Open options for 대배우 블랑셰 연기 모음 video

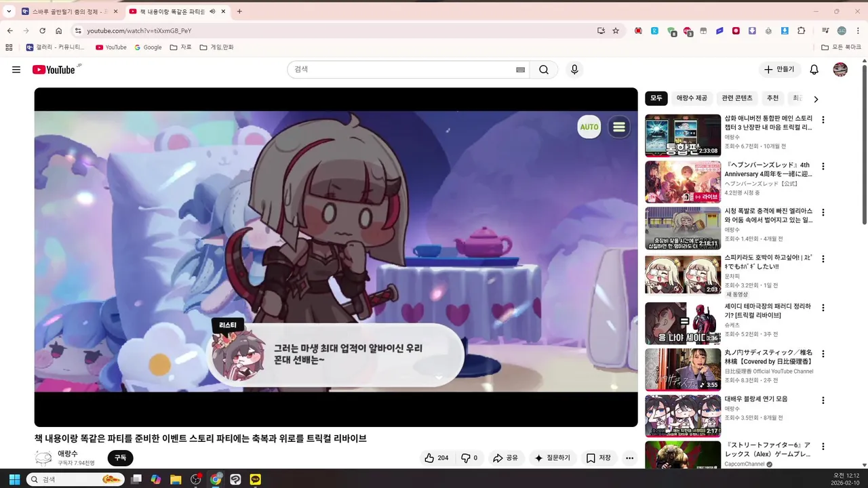click(x=823, y=401)
